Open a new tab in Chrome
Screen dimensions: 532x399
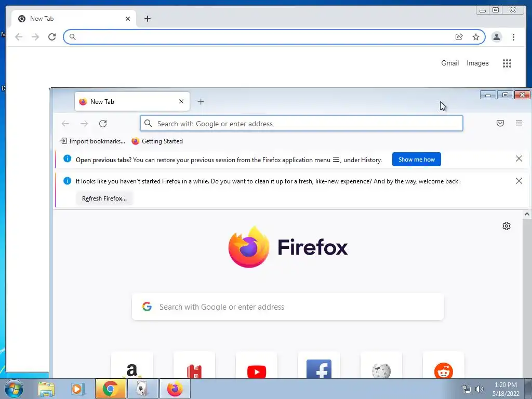(x=147, y=19)
